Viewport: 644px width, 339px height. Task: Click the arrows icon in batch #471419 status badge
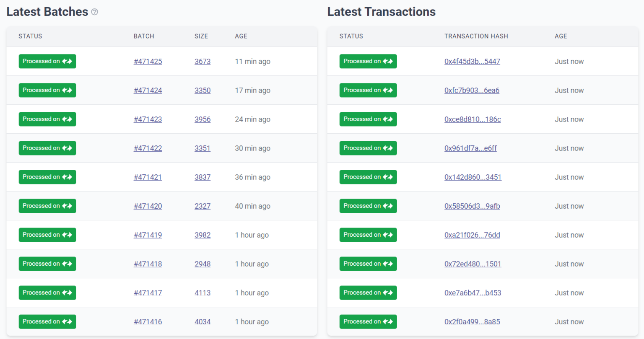click(67, 235)
